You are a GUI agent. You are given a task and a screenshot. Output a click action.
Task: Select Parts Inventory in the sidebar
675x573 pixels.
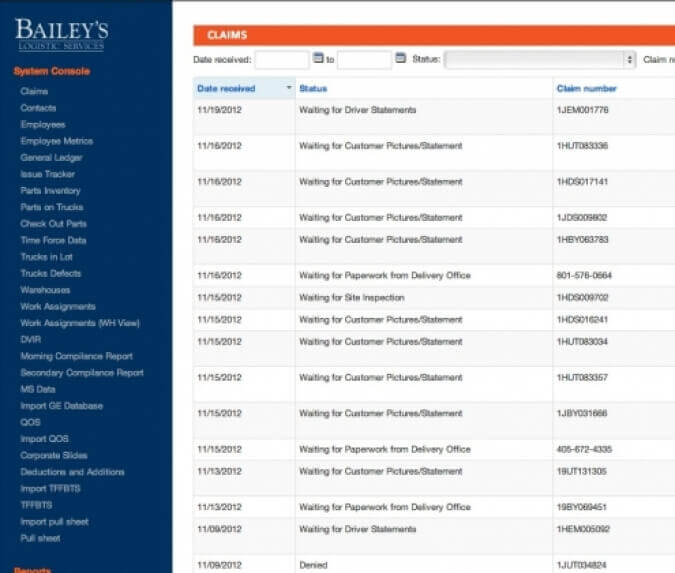(x=50, y=191)
